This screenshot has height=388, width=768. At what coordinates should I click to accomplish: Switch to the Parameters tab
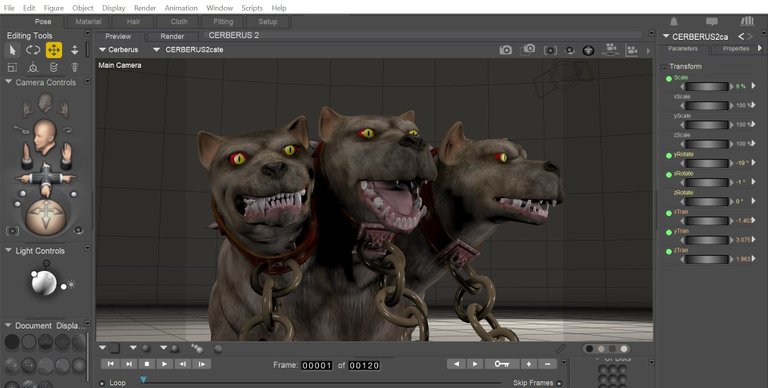tap(683, 48)
